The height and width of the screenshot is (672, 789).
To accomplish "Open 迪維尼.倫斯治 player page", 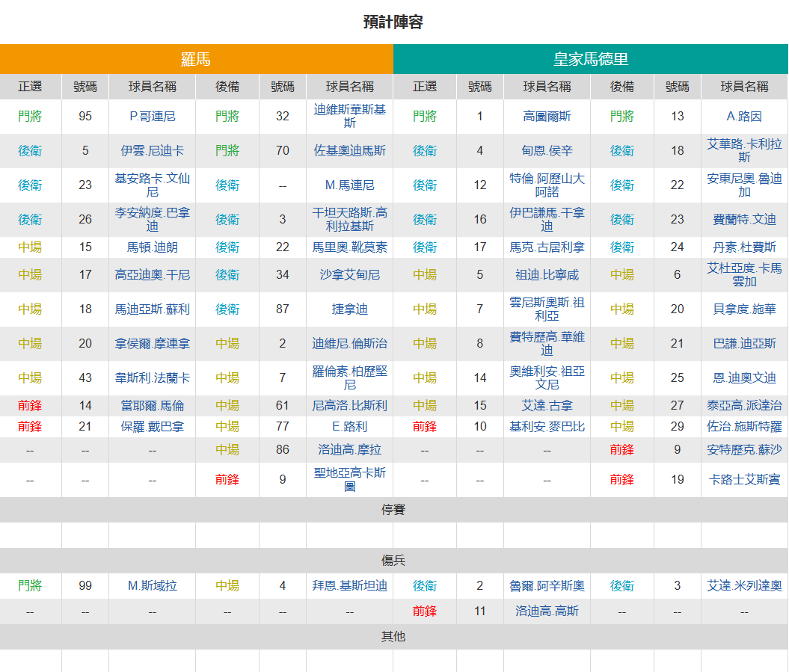I will point(350,344).
